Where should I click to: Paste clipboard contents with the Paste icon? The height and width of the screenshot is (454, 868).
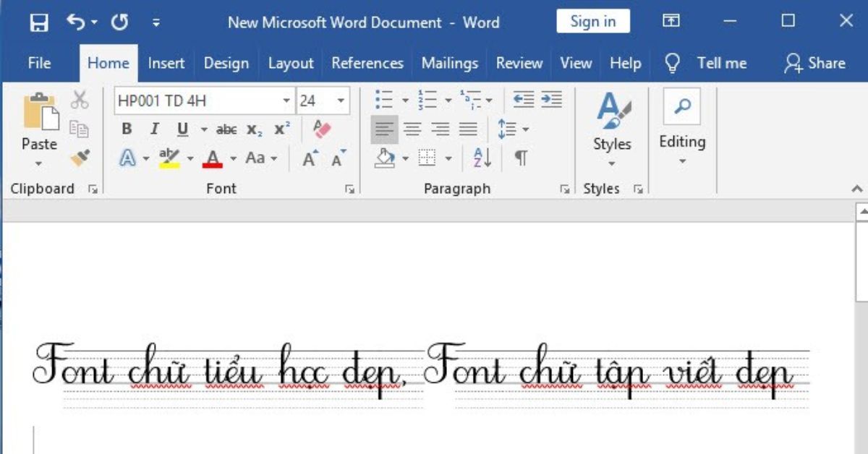point(39,111)
